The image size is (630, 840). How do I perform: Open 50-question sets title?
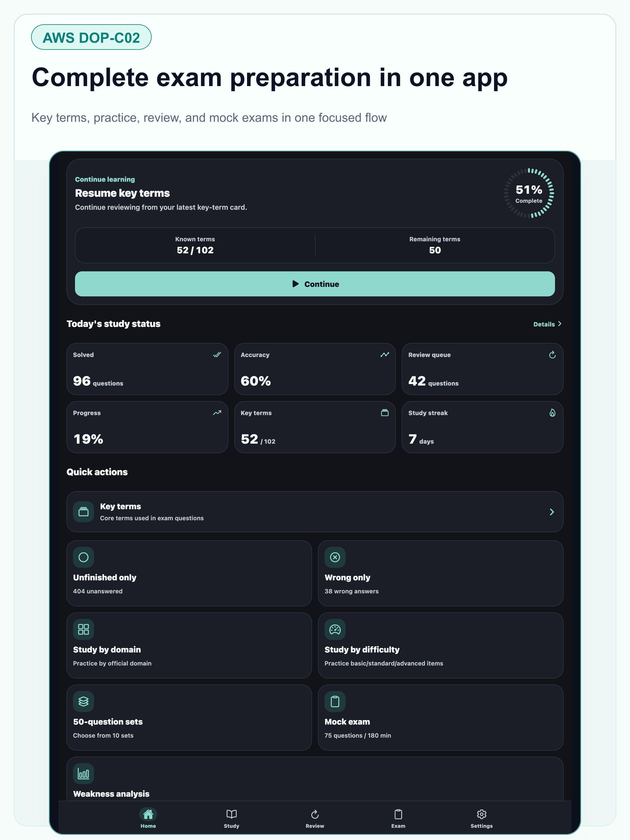[108, 722]
